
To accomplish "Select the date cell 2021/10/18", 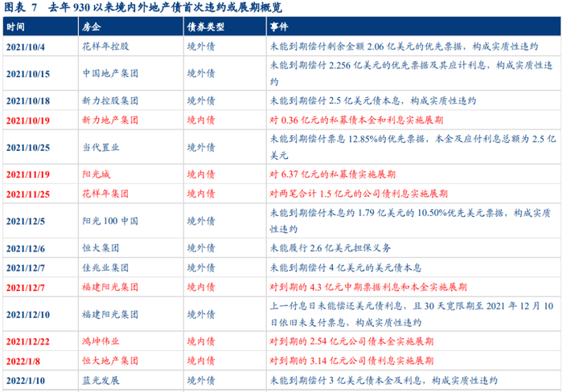I will [x=28, y=100].
